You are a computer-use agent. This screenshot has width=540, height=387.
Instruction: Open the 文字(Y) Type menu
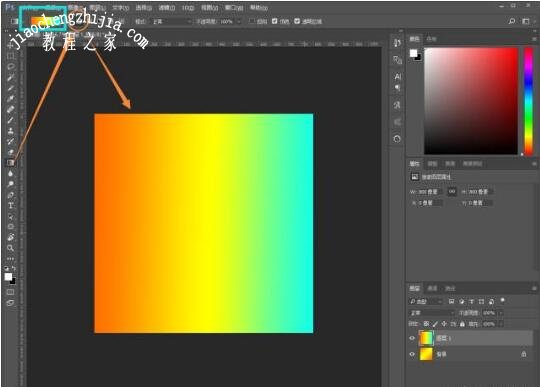[x=121, y=8]
